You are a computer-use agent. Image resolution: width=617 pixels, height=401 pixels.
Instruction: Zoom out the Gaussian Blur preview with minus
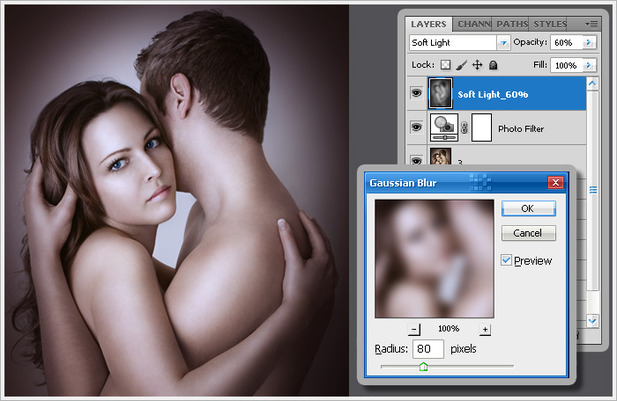coord(414,329)
